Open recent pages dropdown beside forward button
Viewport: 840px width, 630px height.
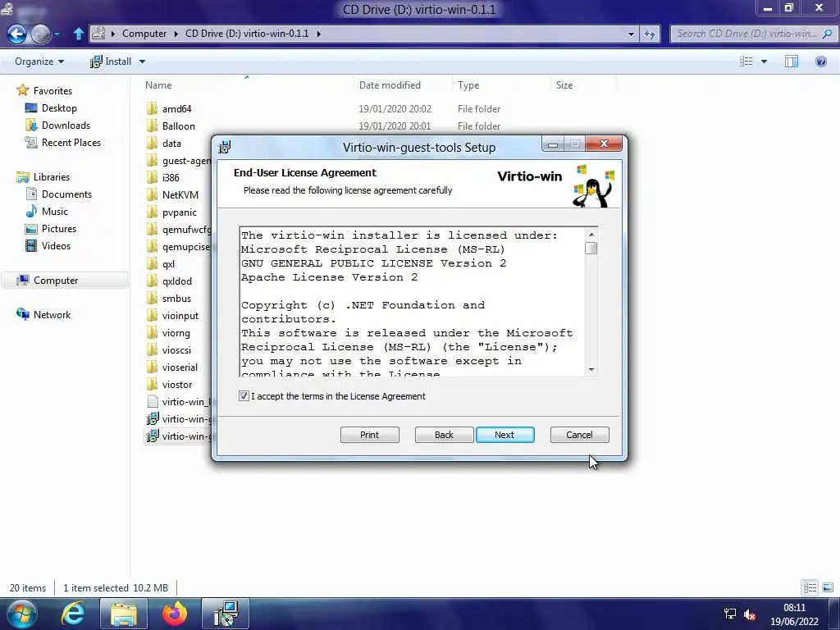[x=57, y=34]
